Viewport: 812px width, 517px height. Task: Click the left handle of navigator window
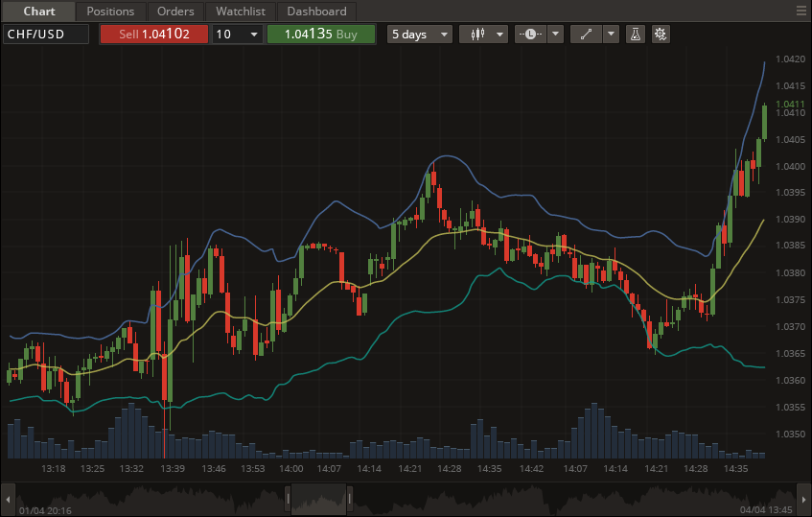pos(288,500)
